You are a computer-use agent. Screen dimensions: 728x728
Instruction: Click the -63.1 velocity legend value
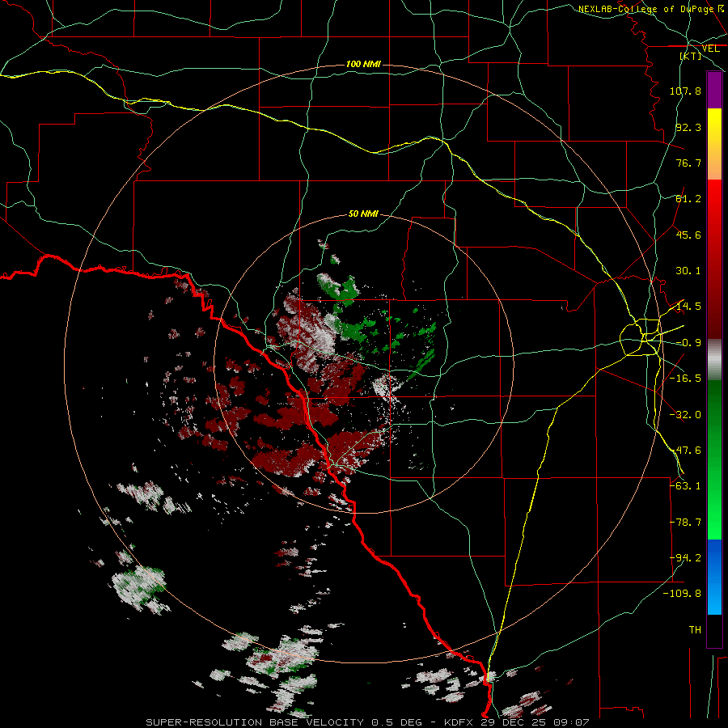pyautogui.click(x=685, y=486)
